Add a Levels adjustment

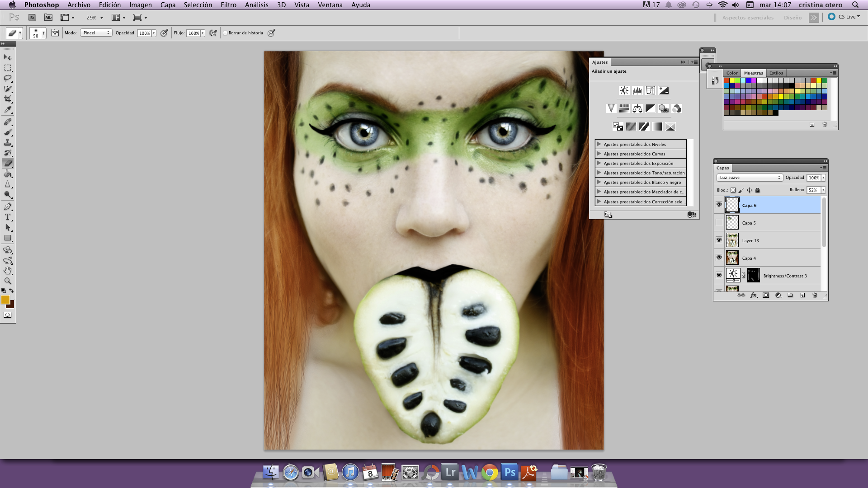point(637,90)
